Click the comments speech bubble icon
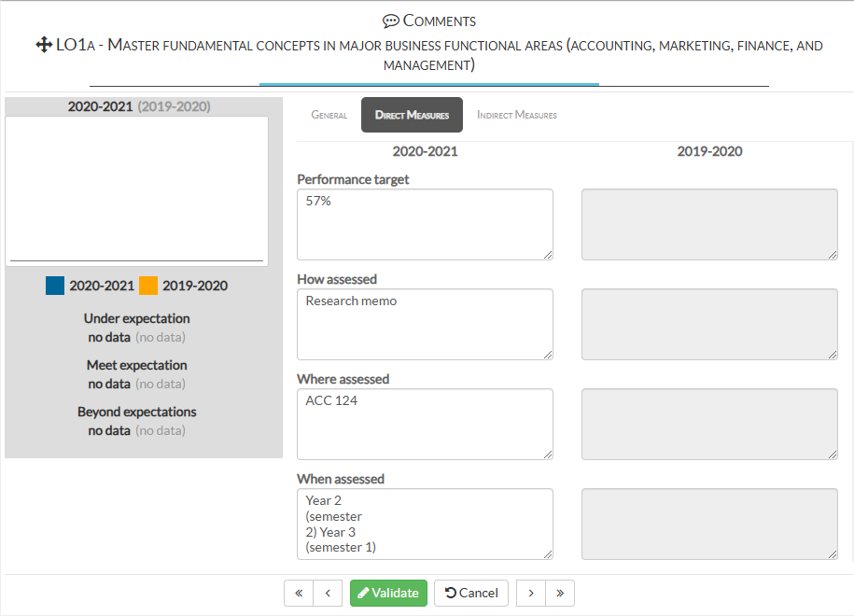This screenshot has height=616, width=854. click(x=391, y=21)
